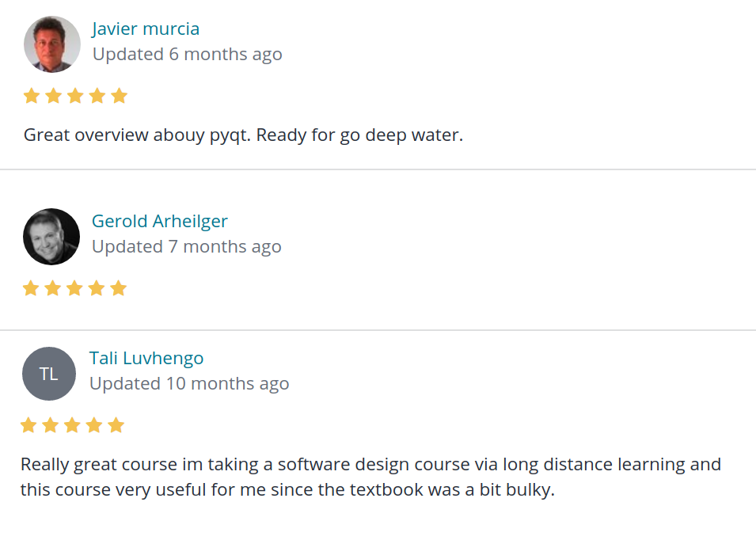
Task: Click first star in Tali Luvhengo's rating
Action: coord(28,426)
